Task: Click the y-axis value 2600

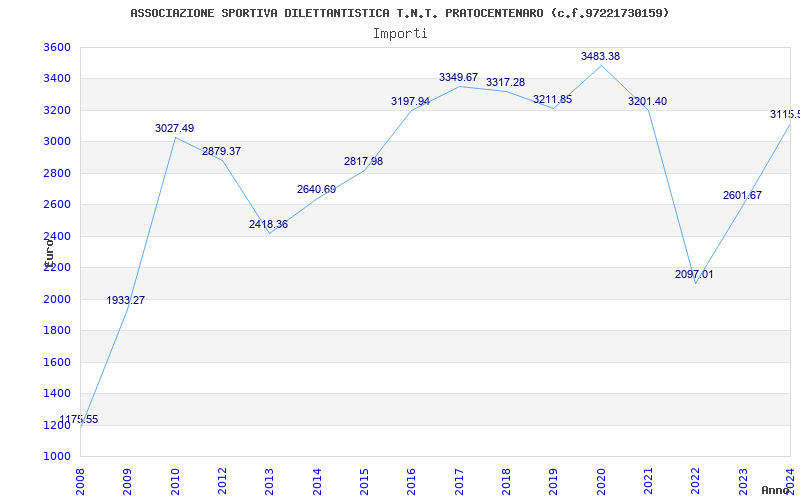Action: [x=57, y=205]
